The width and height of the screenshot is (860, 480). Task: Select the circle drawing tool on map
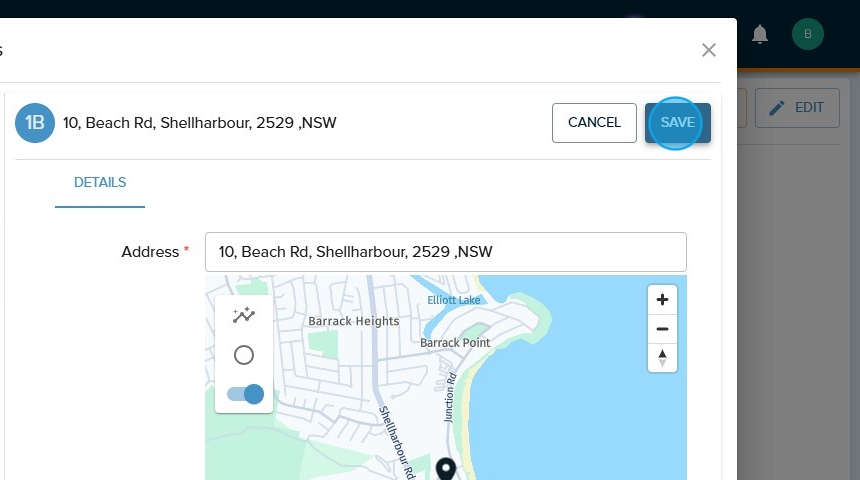pyautogui.click(x=243, y=355)
